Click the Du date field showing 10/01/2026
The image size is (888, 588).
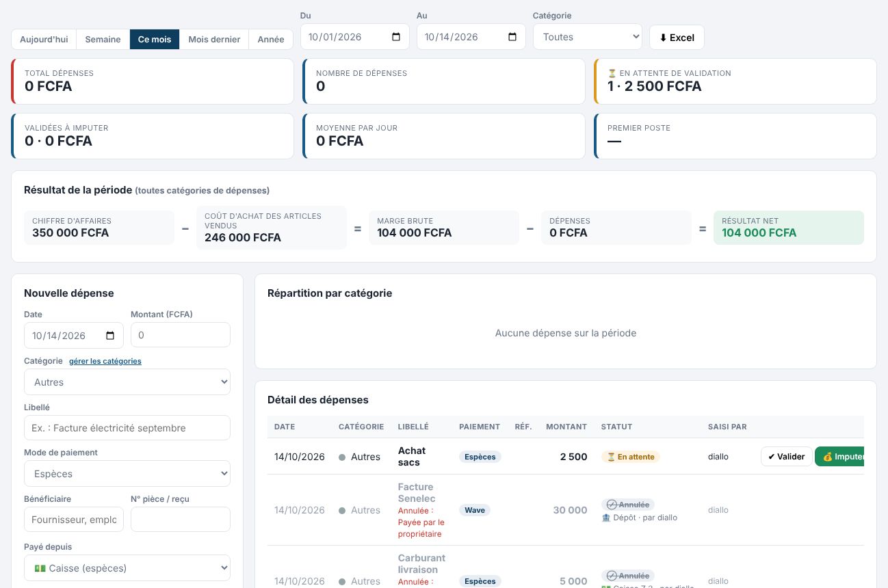[355, 37]
